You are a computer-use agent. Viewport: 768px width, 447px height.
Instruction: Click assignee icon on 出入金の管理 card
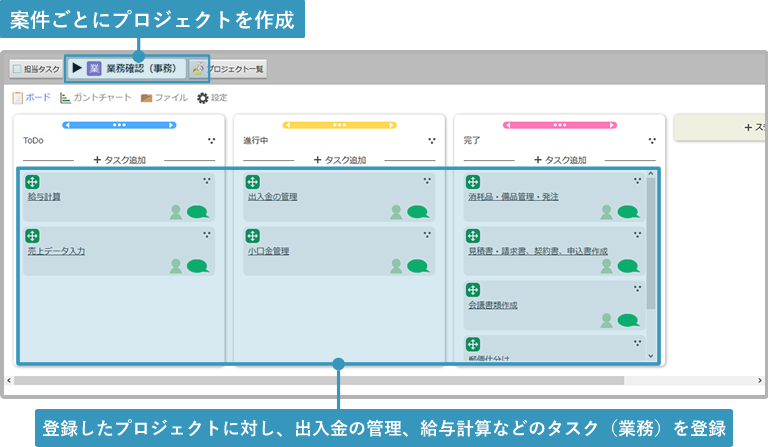396,212
